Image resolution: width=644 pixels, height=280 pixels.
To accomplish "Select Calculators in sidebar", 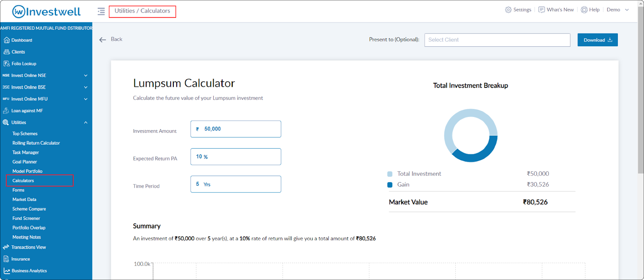I will coord(23,180).
